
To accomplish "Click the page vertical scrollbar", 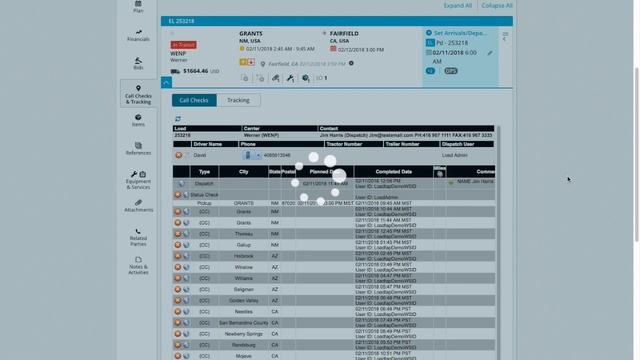I will (637, 155).
